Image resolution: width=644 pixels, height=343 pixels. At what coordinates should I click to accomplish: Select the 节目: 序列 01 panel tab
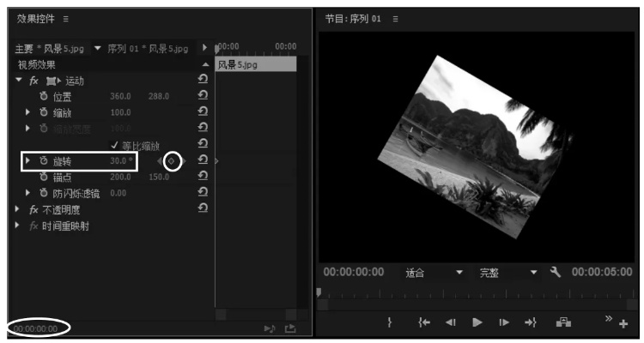coord(353,19)
